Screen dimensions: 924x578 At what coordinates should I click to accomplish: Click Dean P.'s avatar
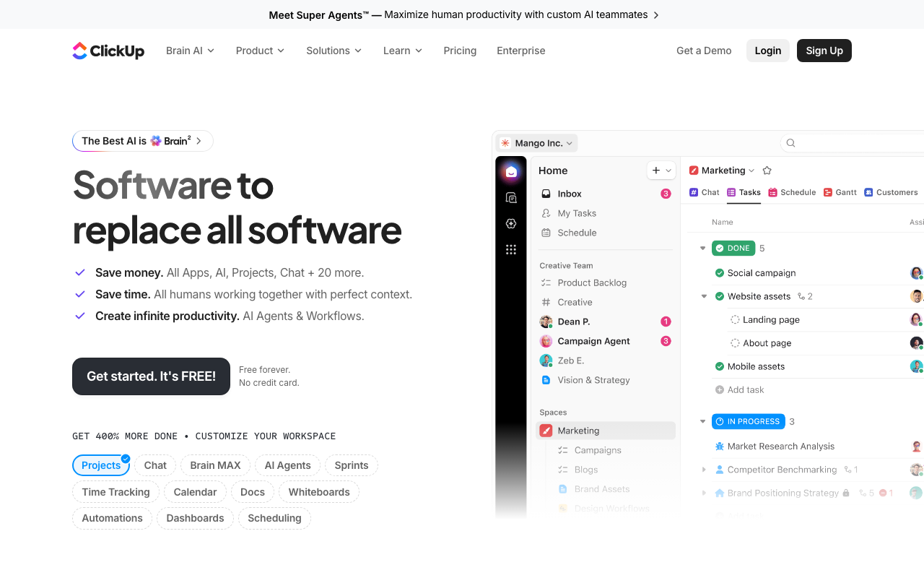546,322
